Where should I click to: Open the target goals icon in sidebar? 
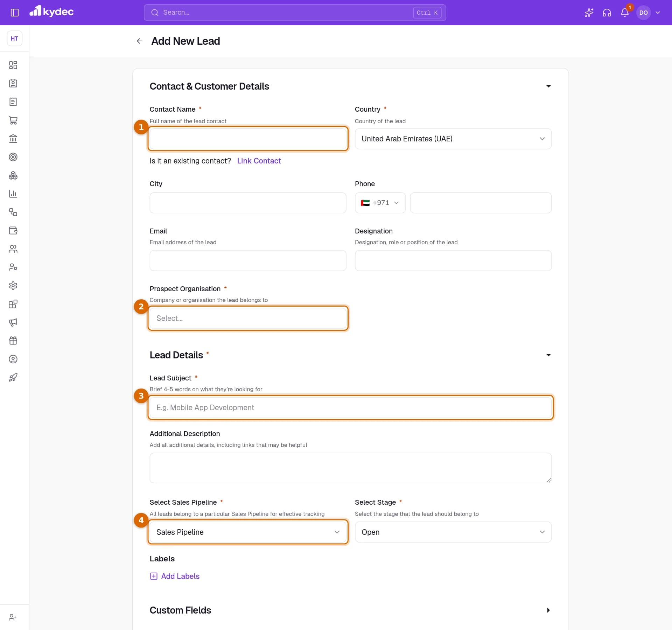click(x=13, y=157)
